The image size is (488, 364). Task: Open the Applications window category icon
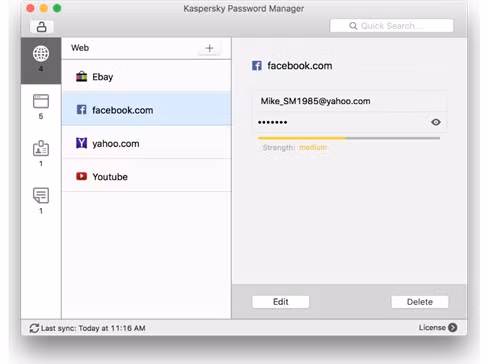[41, 101]
